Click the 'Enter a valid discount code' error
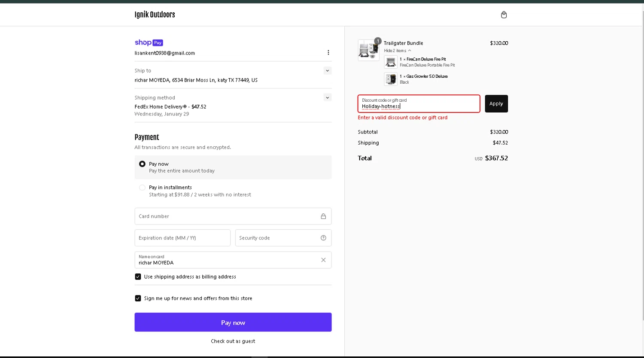 pyautogui.click(x=403, y=118)
